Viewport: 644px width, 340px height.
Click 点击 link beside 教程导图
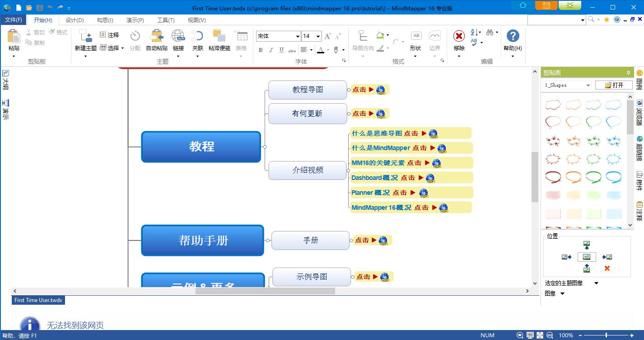pyautogui.click(x=359, y=90)
